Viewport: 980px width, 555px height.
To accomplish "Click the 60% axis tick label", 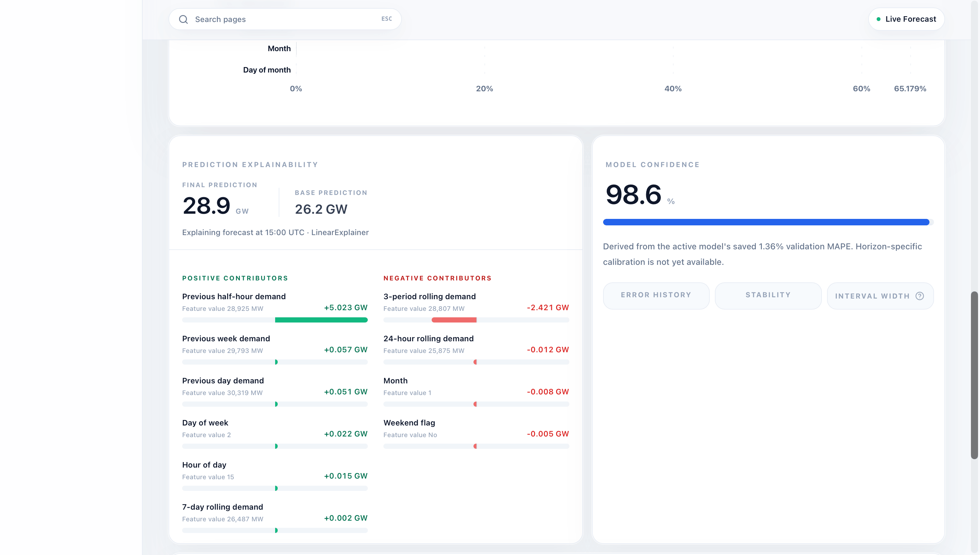I will tap(861, 88).
